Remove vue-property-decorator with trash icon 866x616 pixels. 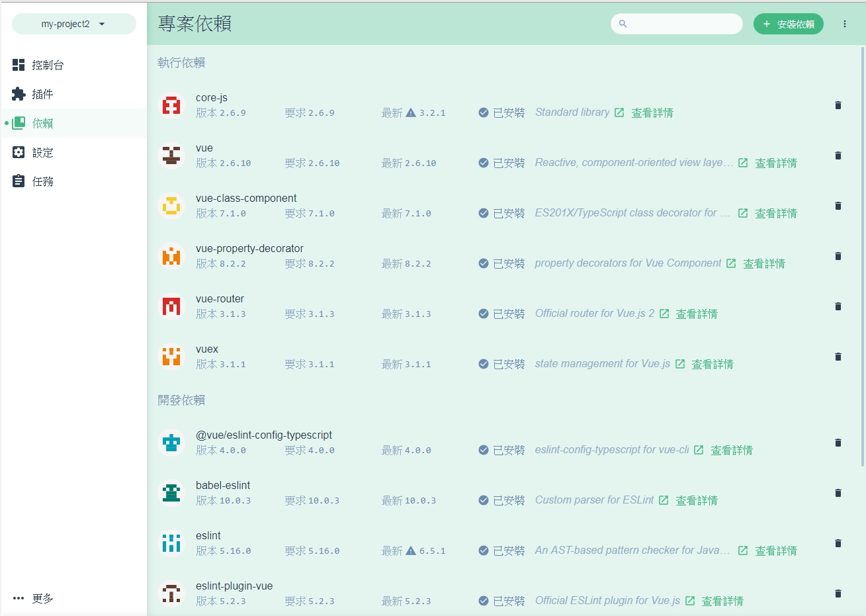(838, 256)
